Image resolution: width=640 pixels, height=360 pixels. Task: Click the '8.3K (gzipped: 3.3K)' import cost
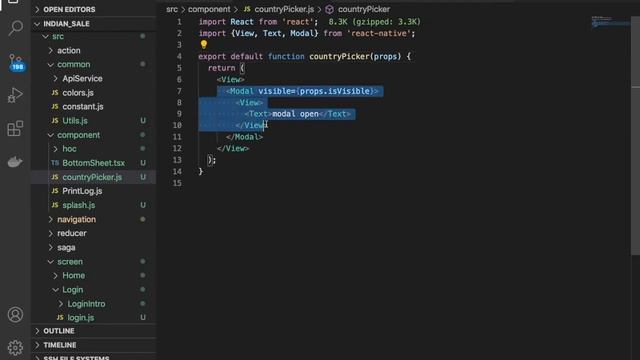(374, 22)
